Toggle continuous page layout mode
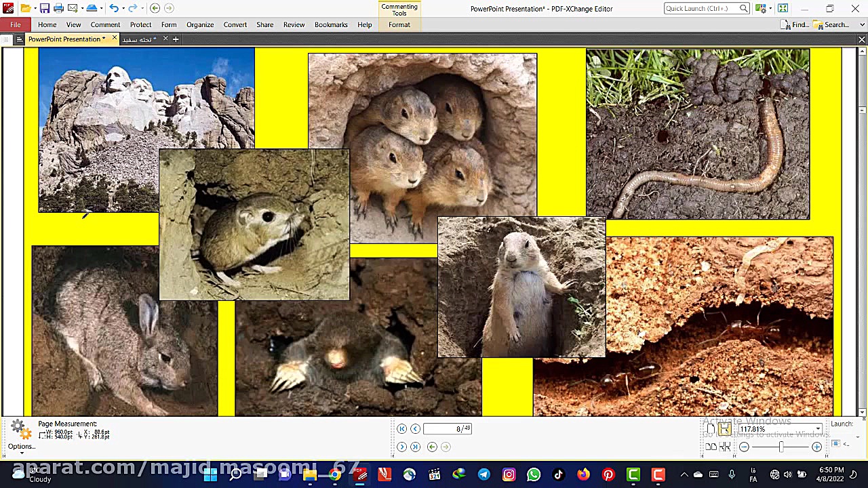This screenshot has height=488, width=868. [725, 429]
